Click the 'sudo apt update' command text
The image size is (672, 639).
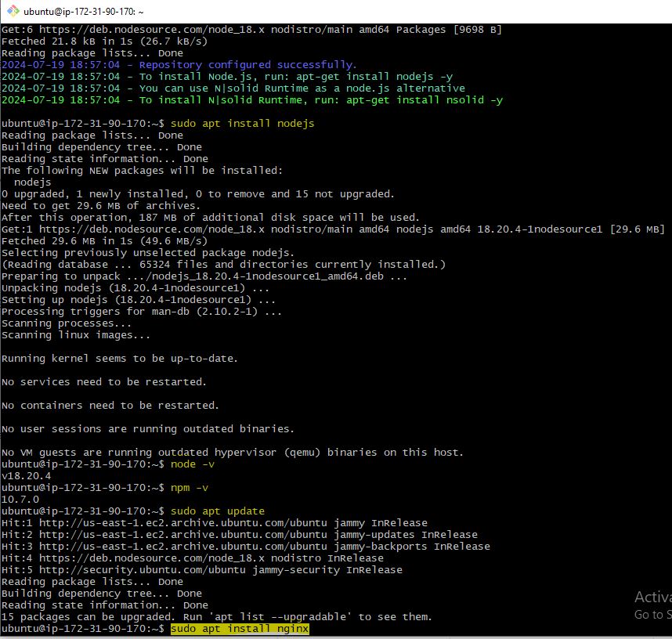(x=217, y=511)
